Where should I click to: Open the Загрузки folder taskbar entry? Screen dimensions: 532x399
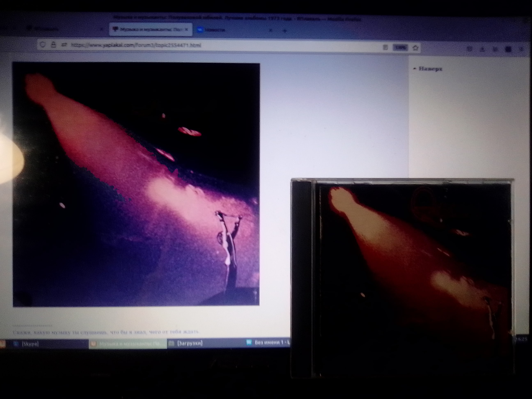click(206, 343)
